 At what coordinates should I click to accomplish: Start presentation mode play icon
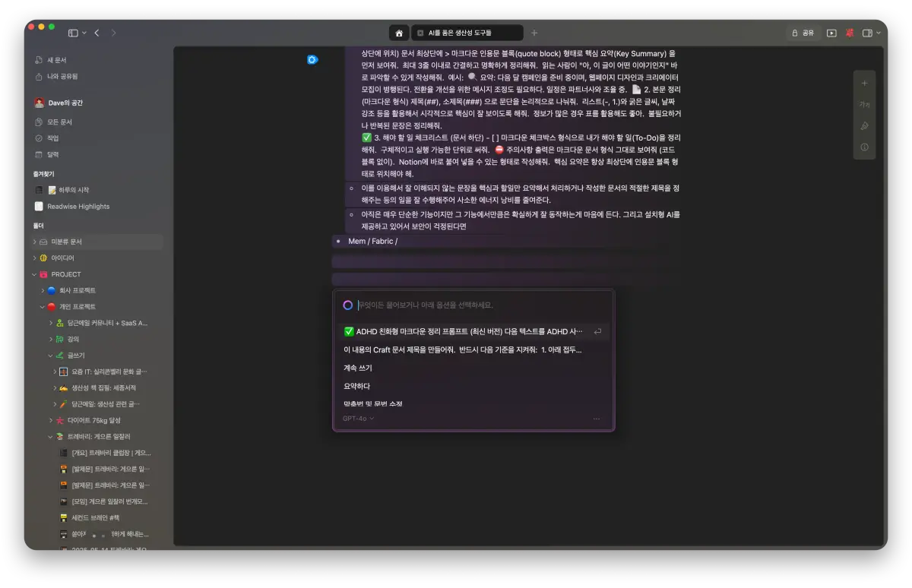(x=831, y=33)
